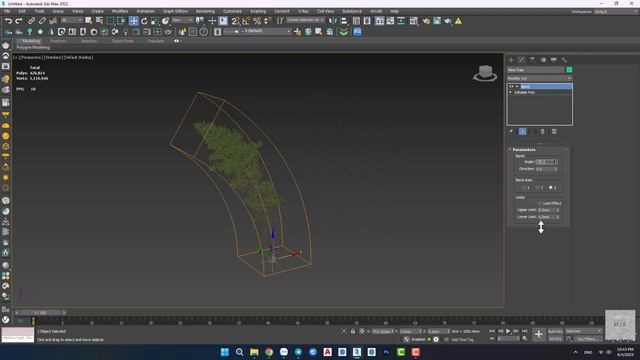Activate Select and Move tool
640x360 pixels.
(x=133, y=21)
